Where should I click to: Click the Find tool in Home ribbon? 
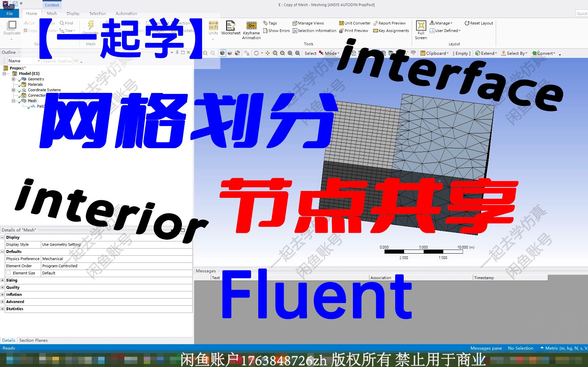pos(66,23)
